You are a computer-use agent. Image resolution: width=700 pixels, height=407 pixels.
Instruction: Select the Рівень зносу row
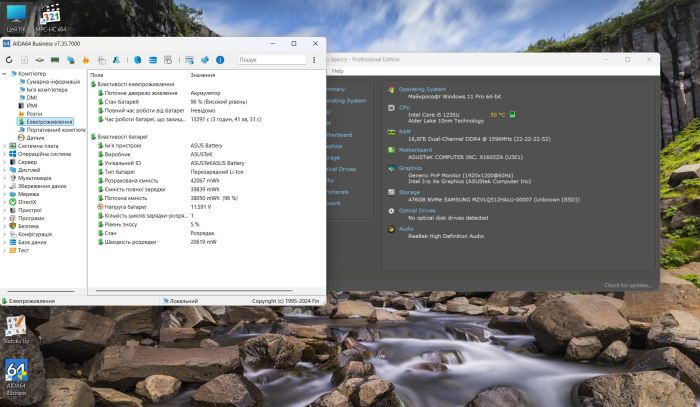[x=207, y=224]
